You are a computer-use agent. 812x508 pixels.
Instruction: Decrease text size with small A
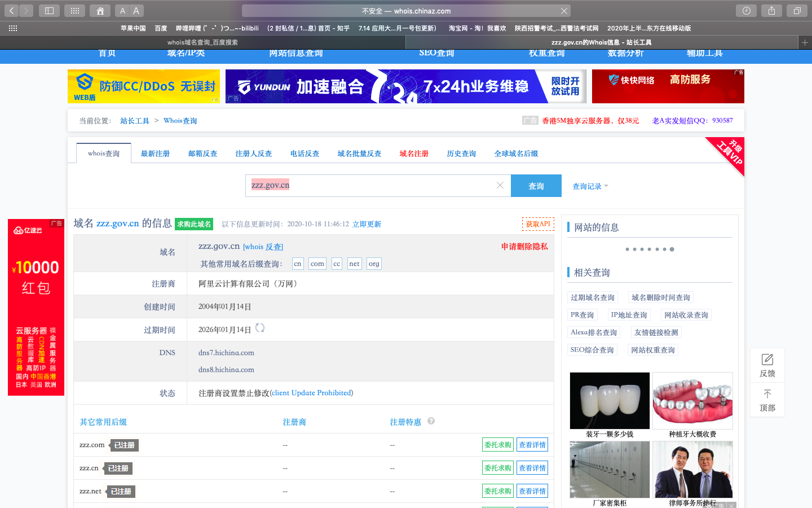[x=122, y=11]
